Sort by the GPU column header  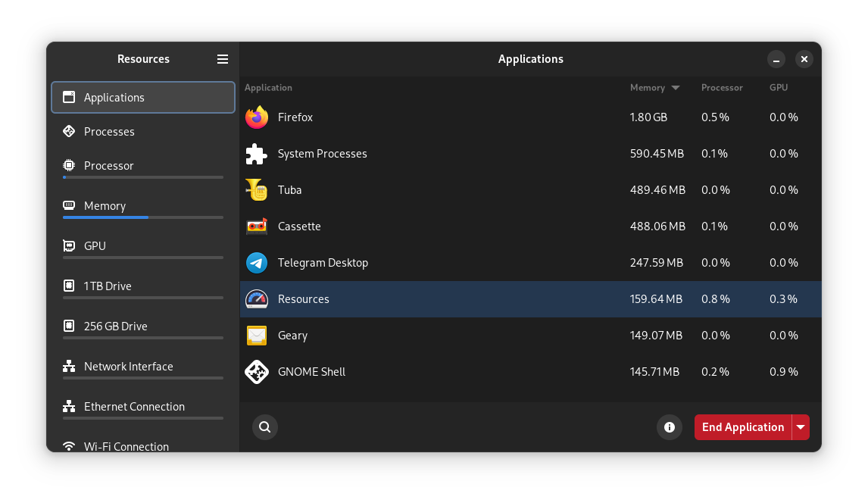[779, 88]
